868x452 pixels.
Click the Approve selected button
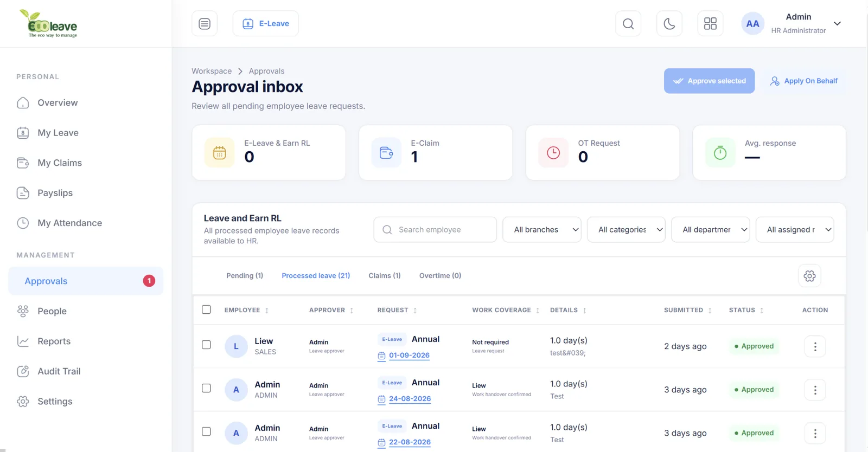tap(709, 81)
